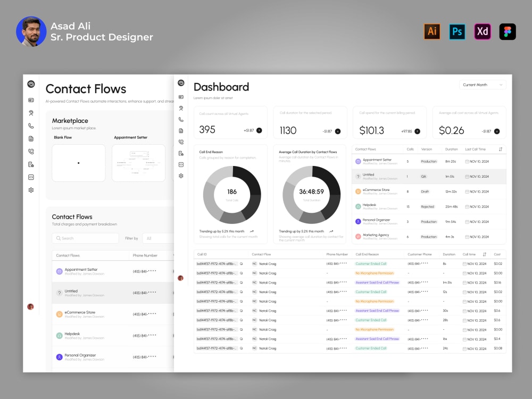
Task: Click the Call End Reason donut chart
Action: 232,195
